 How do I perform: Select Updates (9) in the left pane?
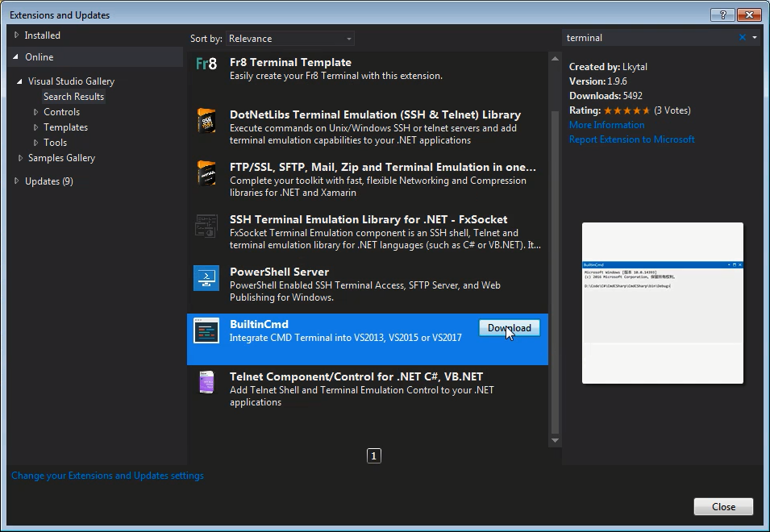pyautogui.click(x=48, y=181)
